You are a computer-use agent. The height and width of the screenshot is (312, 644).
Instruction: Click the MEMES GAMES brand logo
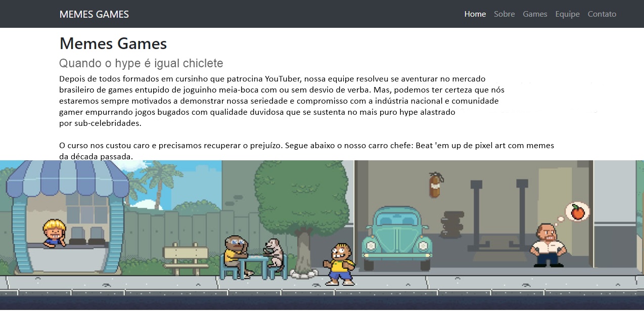point(94,14)
